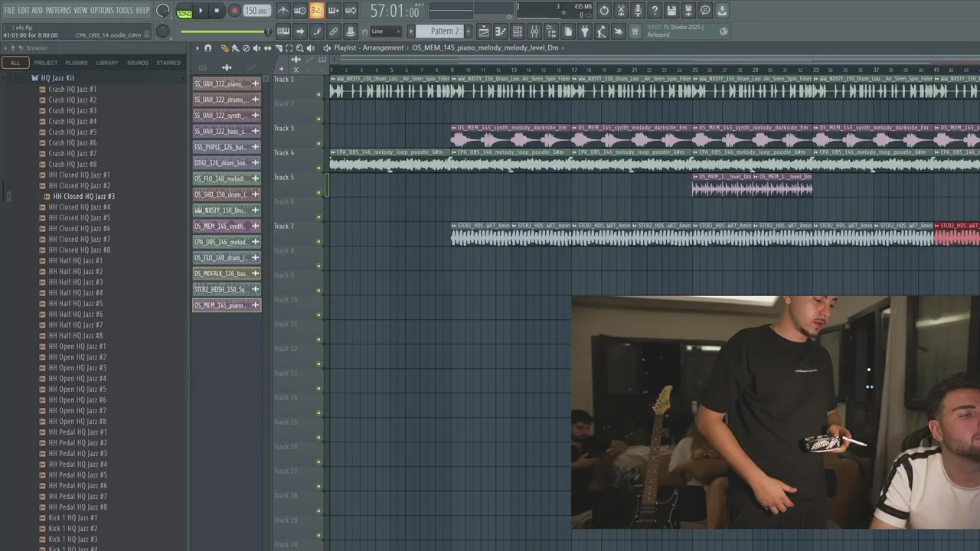Image resolution: width=980 pixels, height=551 pixels.
Task: Open the Line snap dropdown
Action: click(385, 31)
